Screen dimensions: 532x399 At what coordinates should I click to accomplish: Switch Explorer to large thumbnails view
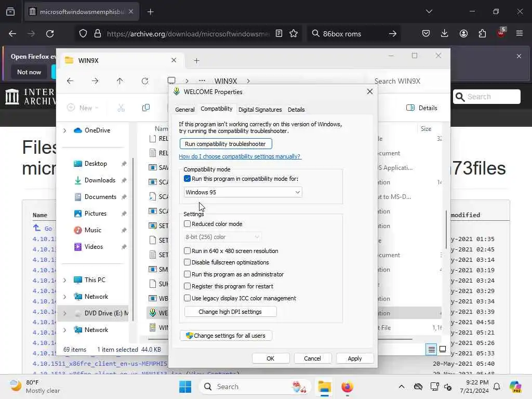(x=443, y=349)
